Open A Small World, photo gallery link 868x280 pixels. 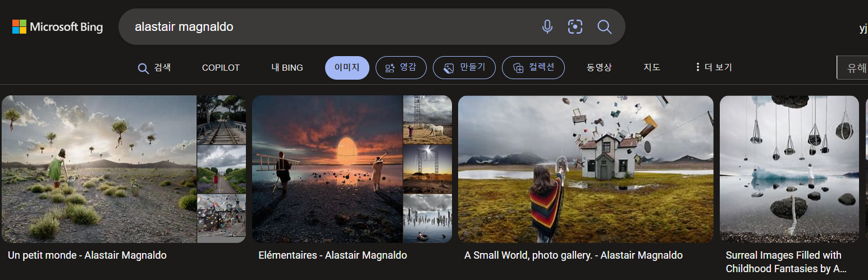coord(573,255)
